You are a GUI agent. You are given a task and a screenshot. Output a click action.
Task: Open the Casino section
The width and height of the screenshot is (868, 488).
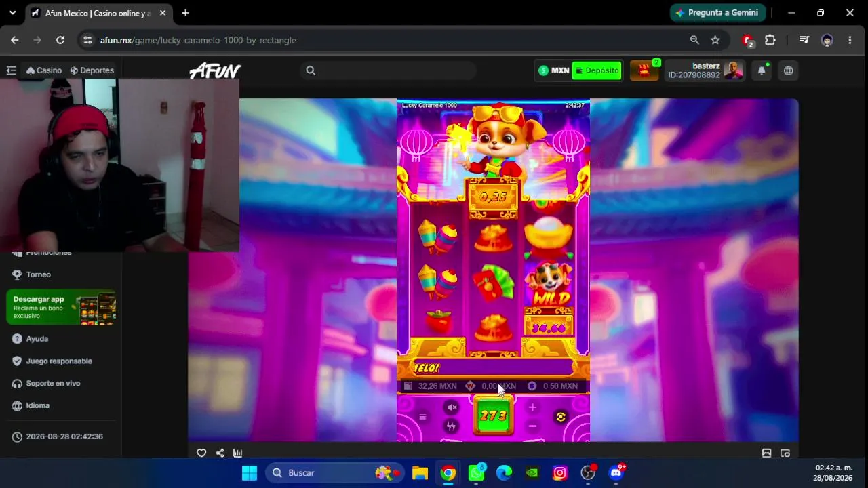point(44,70)
